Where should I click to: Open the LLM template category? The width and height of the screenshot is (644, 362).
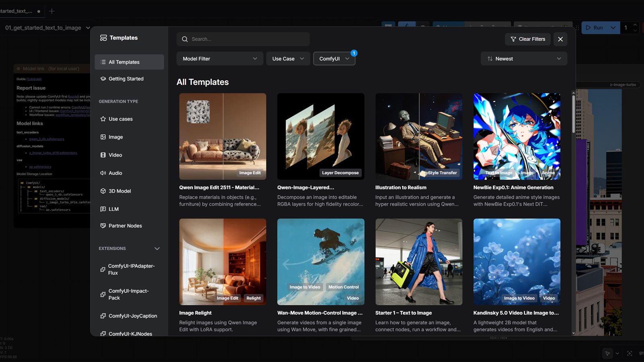click(114, 209)
